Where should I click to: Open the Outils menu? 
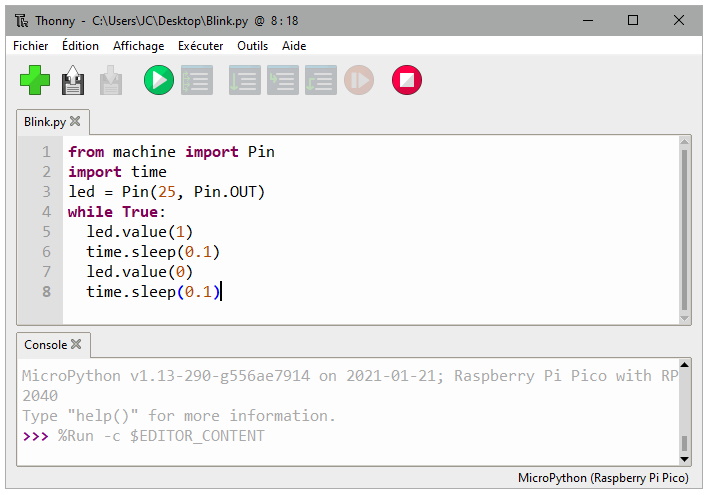(252, 46)
